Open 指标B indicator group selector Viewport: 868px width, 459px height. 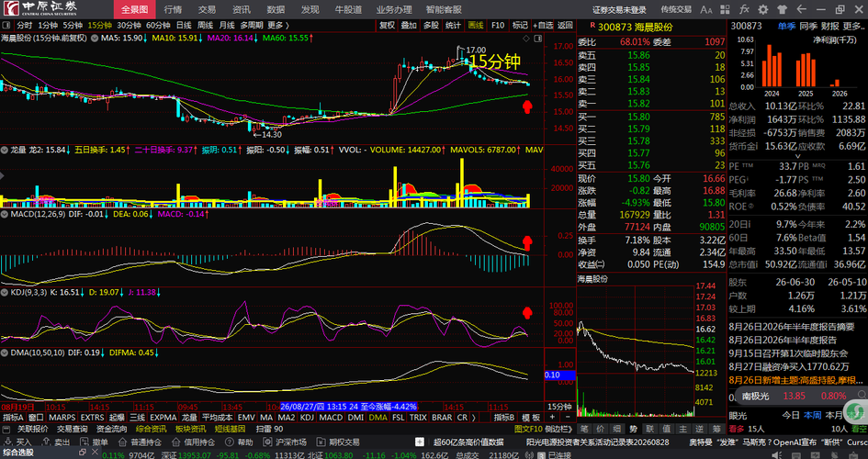click(x=505, y=418)
